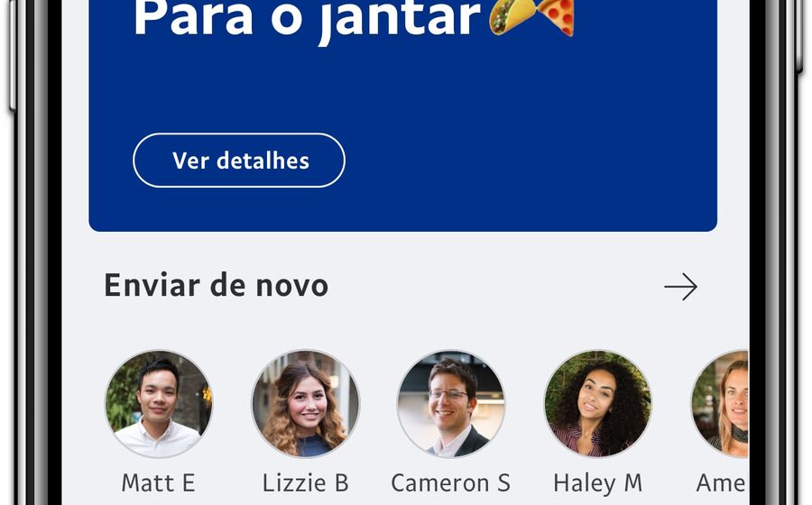Choose Cameron S's profile photo
This screenshot has width=812, height=505.
[451, 404]
